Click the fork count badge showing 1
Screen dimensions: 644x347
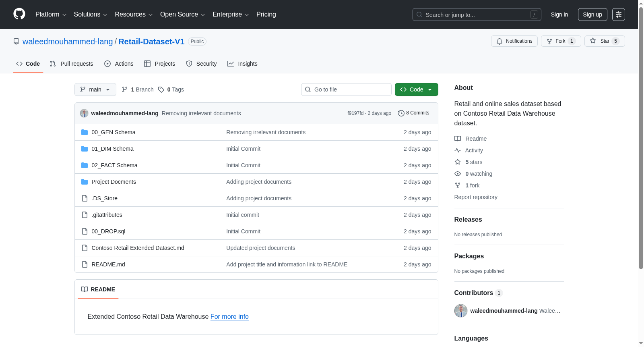tap(572, 41)
